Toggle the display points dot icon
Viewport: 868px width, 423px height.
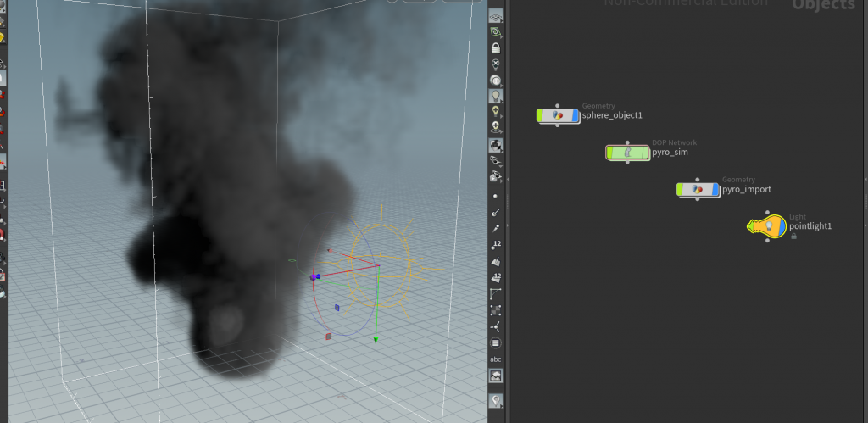(495, 196)
